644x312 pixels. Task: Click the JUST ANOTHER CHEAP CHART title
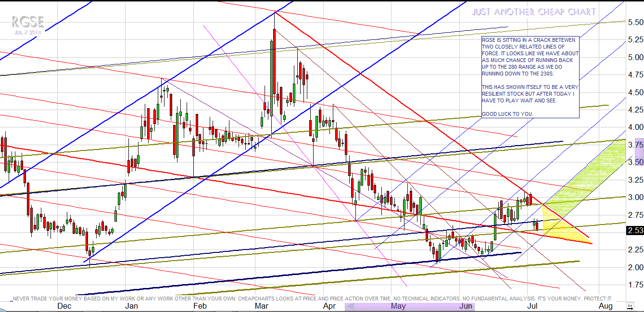[534, 12]
